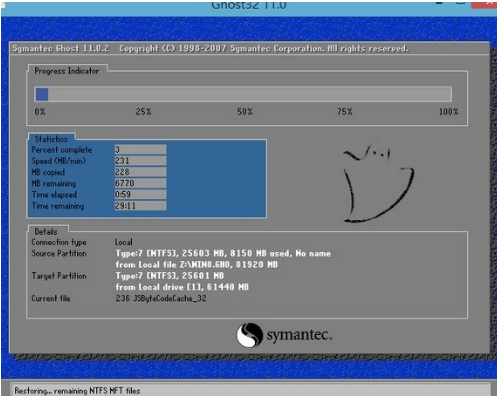Click the Time elapsed value field
Screen dimensions: 497x397
tap(140, 194)
